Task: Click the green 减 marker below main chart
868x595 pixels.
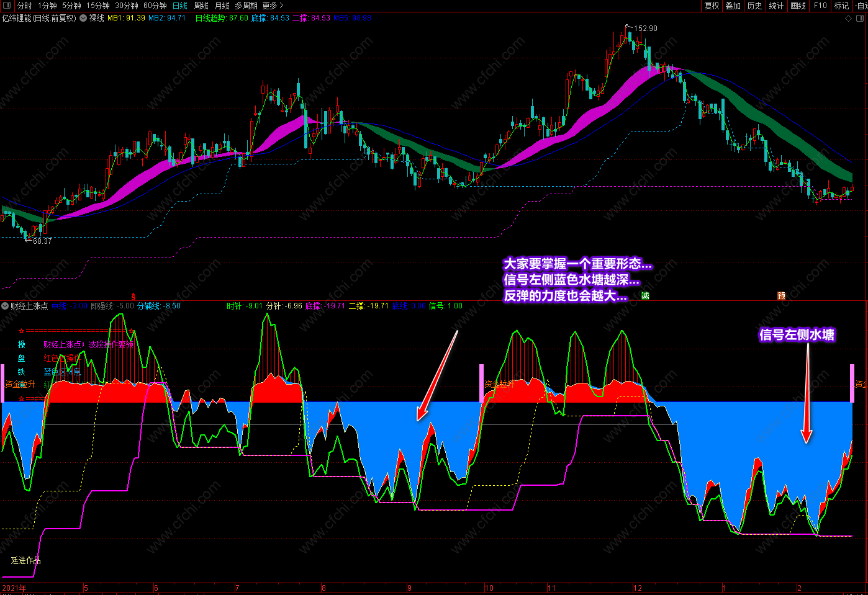Action: click(x=645, y=295)
